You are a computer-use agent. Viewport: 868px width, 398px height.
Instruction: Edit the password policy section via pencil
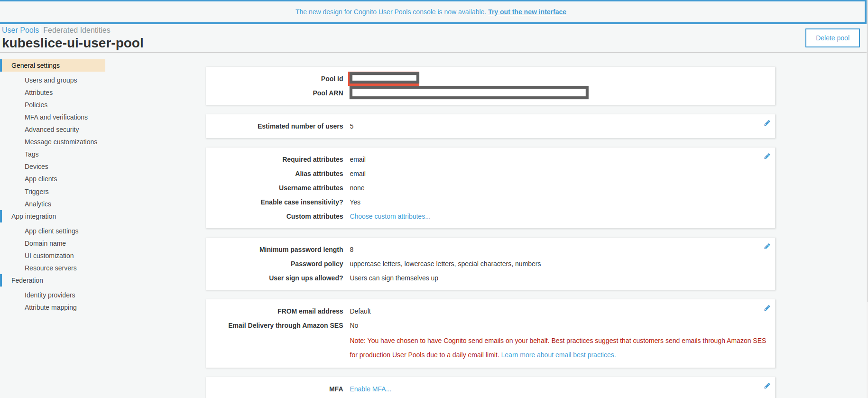coord(767,247)
